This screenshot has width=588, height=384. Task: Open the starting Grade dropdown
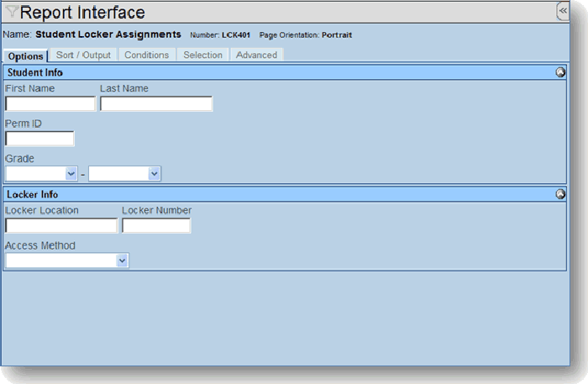click(x=41, y=174)
